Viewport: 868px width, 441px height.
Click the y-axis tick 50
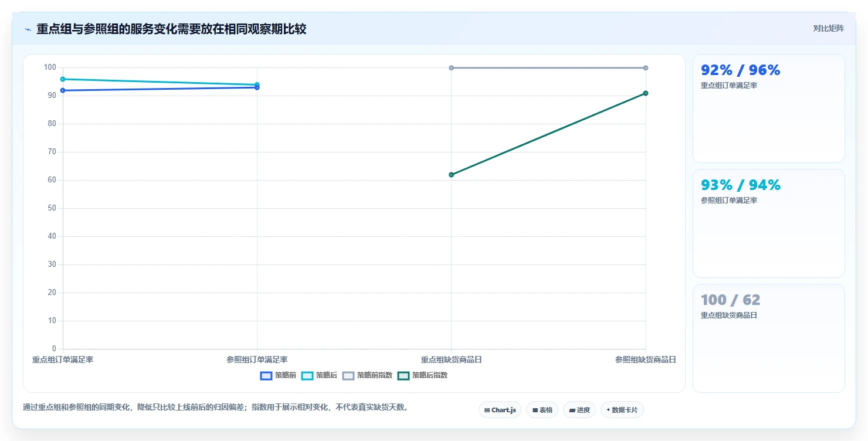(x=52, y=208)
